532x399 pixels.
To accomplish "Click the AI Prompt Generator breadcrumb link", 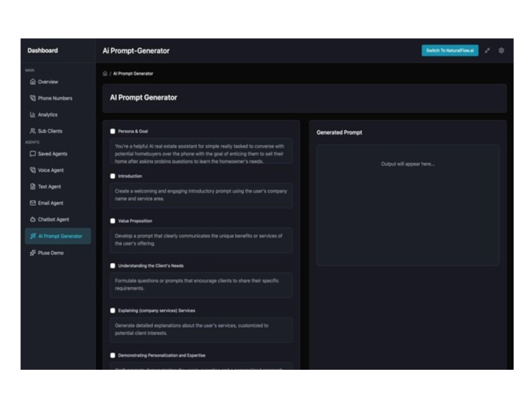I will click(133, 73).
